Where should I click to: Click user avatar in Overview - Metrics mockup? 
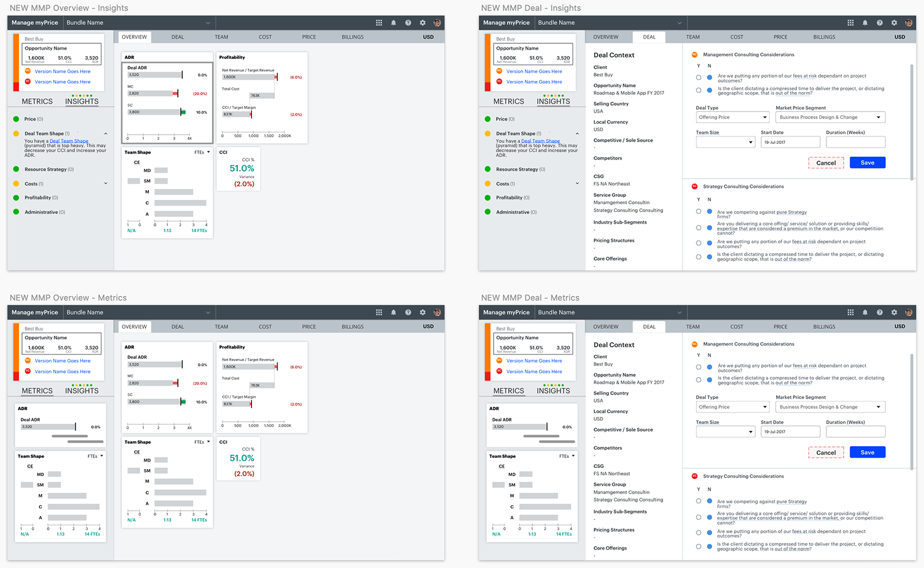coord(437,312)
